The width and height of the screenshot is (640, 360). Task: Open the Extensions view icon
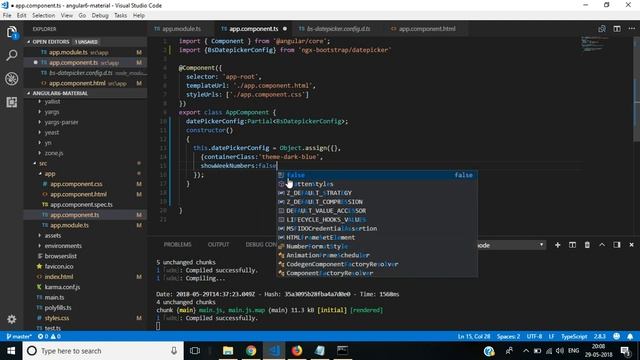(11, 102)
